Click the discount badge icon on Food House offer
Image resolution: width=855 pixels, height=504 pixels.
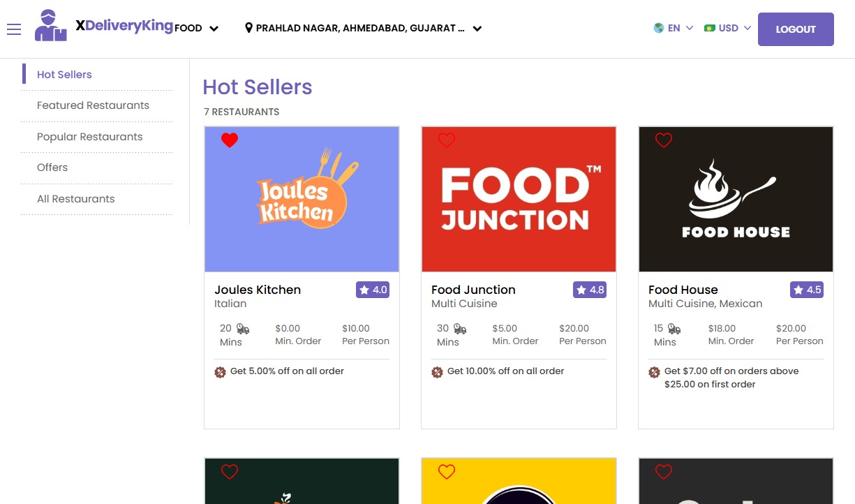point(655,372)
